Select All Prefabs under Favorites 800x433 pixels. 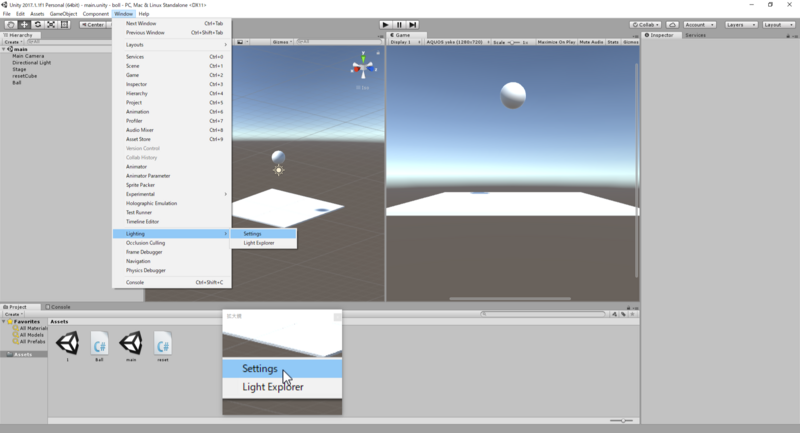(30, 341)
